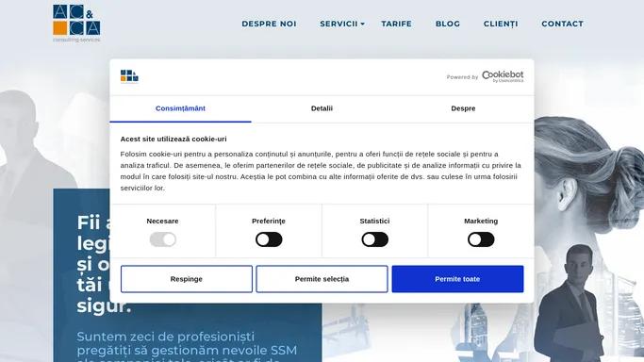Expand the Servicii dropdown arrow
Image resolution: width=644 pixels, height=362 pixels.
tap(363, 25)
